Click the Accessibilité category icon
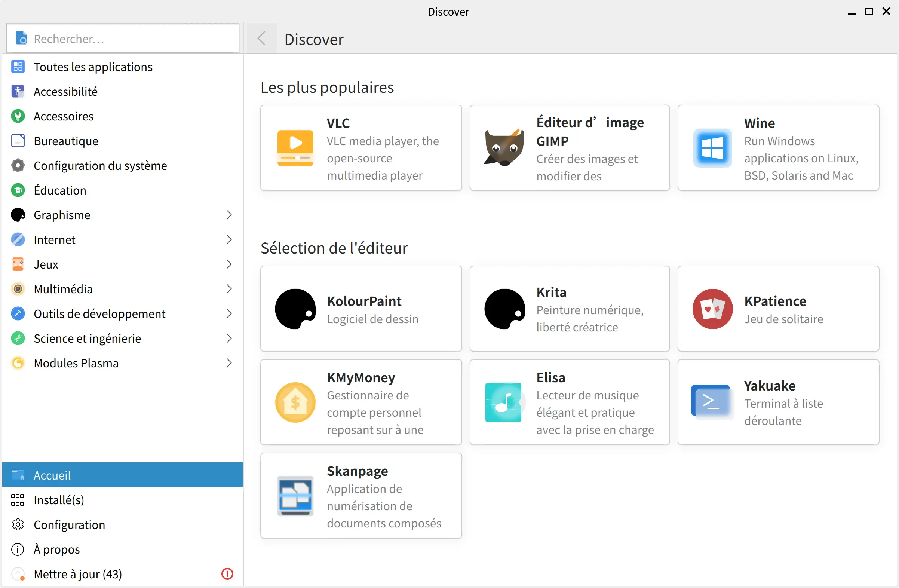The image size is (899, 588). click(x=18, y=91)
